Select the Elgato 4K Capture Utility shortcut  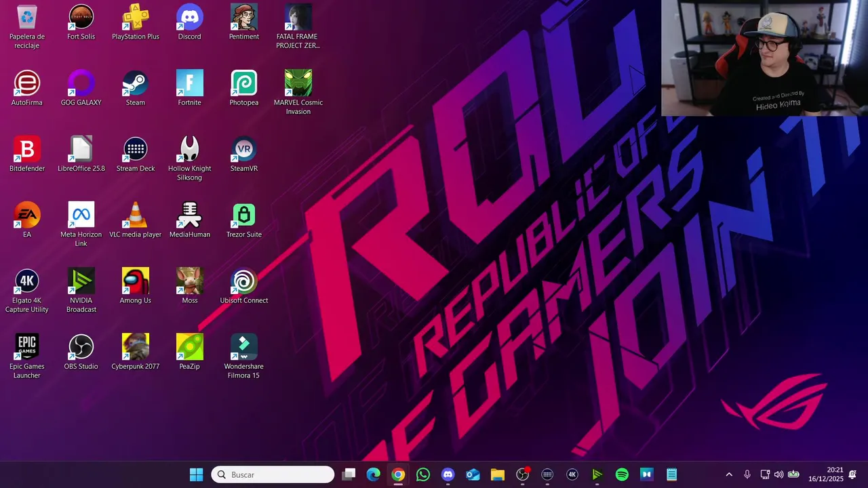(27, 290)
